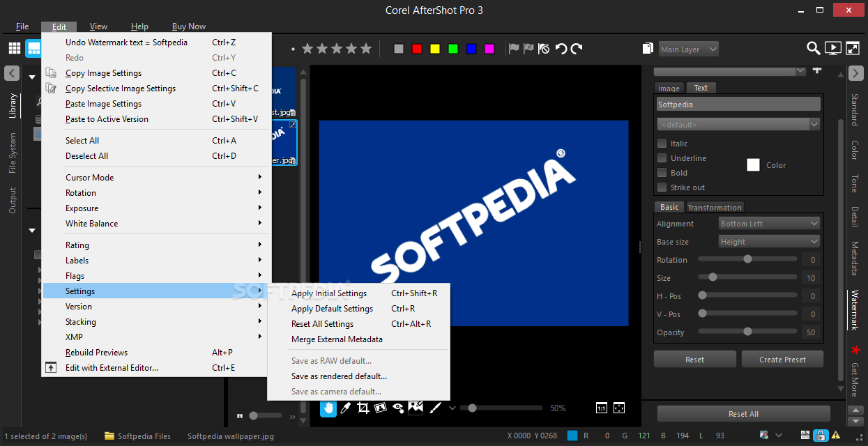Viewport: 868px width, 446px height.
Task: Select the Pan hand tool
Action: pos(328,408)
